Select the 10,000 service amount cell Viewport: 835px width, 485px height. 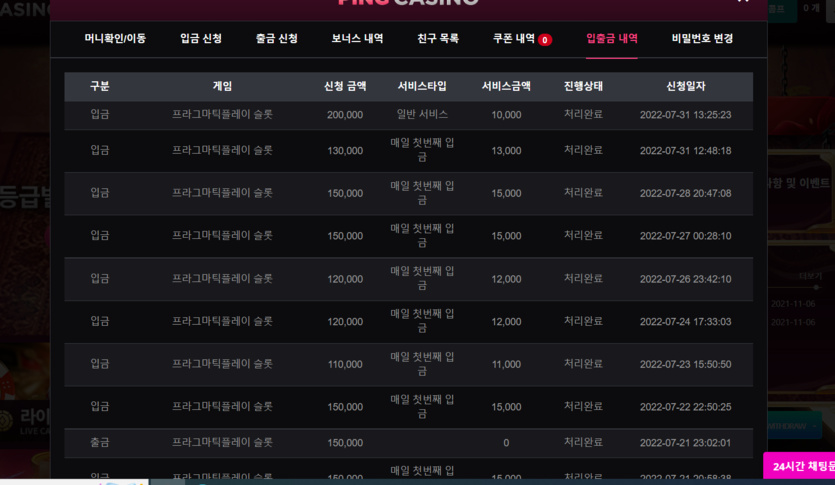point(506,115)
